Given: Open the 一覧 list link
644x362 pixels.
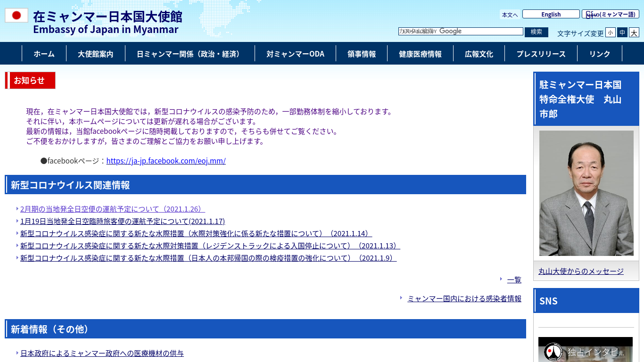Looking at the screenshot, I should [x=514, y=280].
